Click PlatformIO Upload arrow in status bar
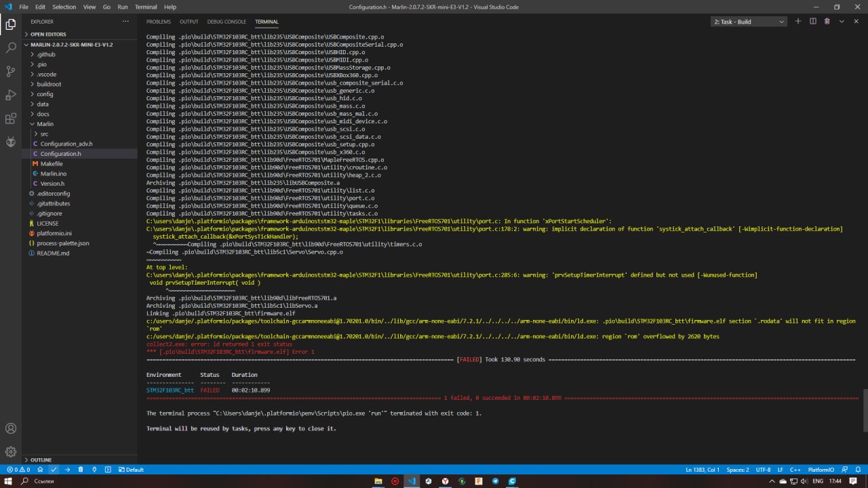 [67, 470]
